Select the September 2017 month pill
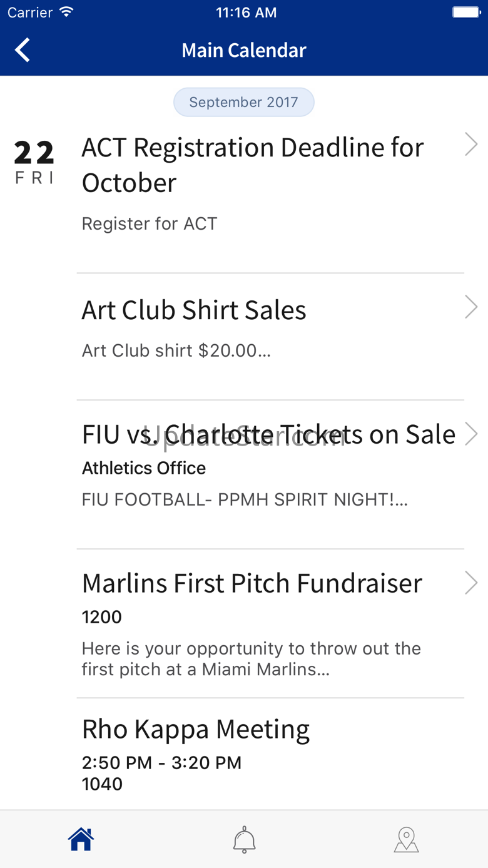The height and width of the screenshot is (868, 488). (244, 102)
